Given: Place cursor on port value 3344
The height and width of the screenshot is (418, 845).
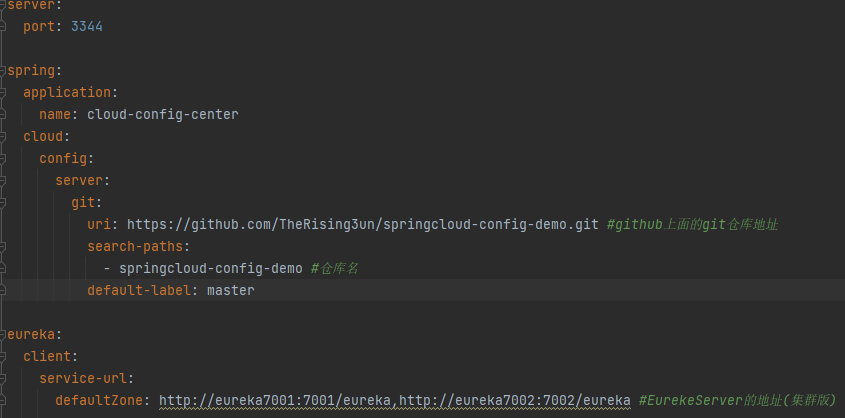Looking at the screenshot, I should (86, 27).
